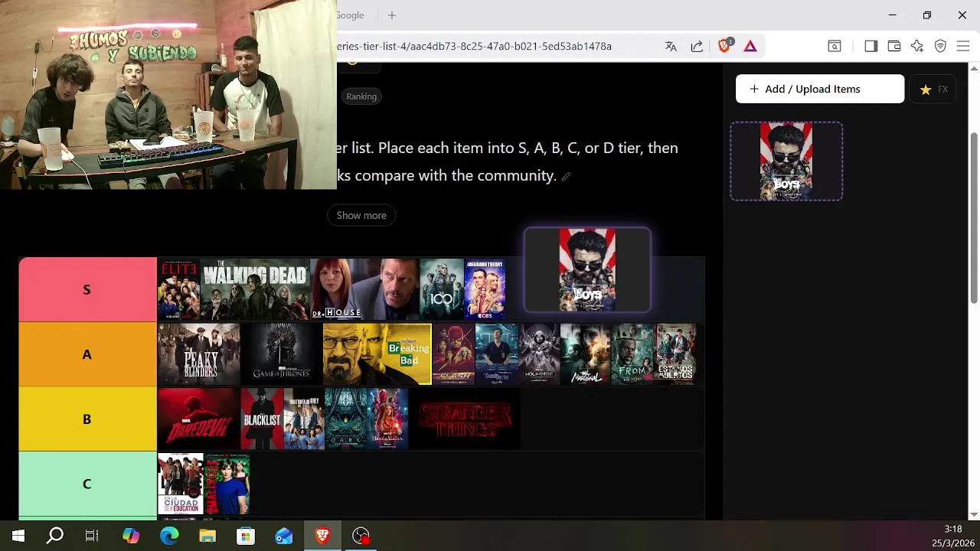Click the yellow B tier label
This screenshot has width=980, height=551.
[87, 419]
